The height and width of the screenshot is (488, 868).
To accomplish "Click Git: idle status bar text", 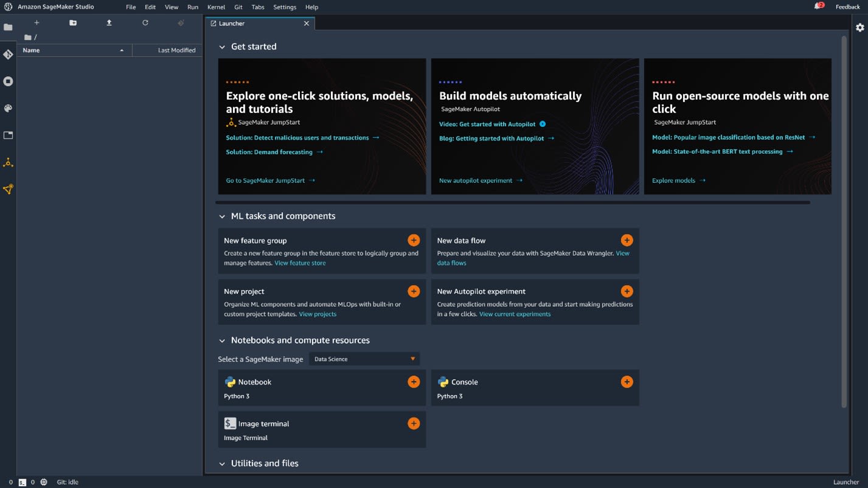I will coord(68,482).
